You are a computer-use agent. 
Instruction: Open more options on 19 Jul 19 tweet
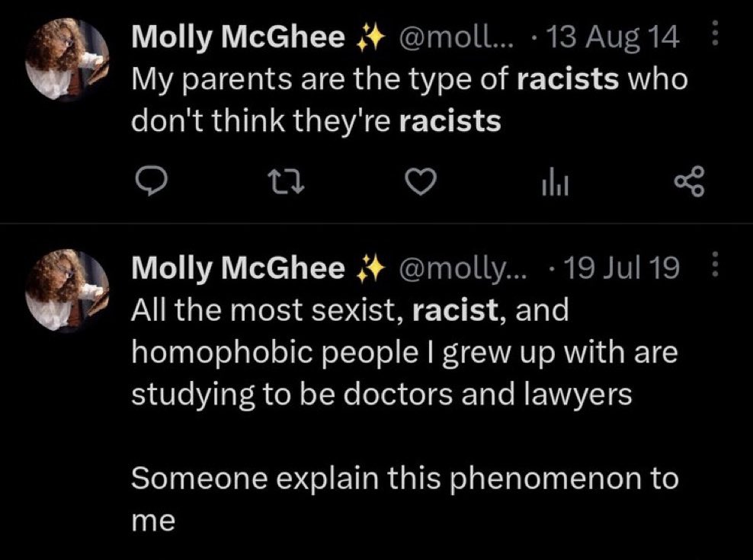[715, 264]
